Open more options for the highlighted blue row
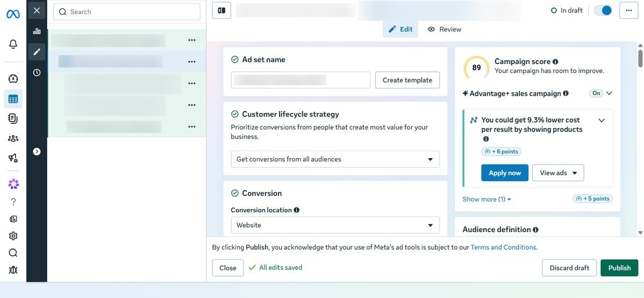644x298 pixels. coord(192,62)
